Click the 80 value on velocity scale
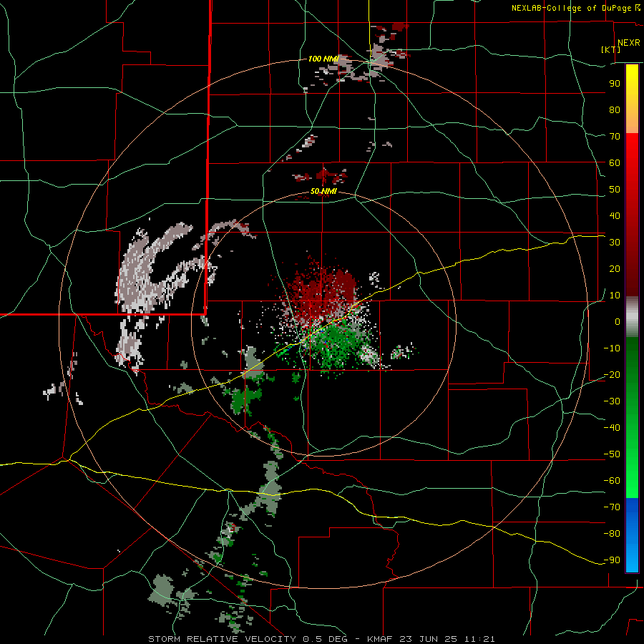 (615, 109)
